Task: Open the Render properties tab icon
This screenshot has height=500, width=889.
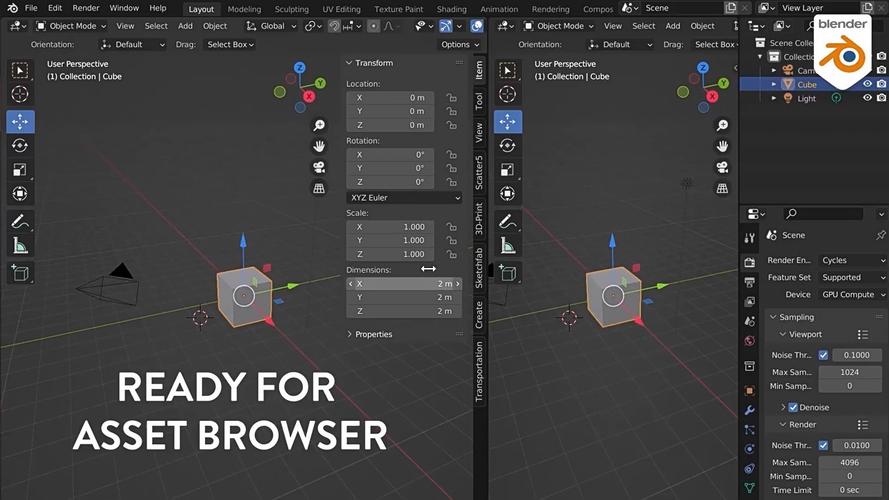Action: [750, 262]
